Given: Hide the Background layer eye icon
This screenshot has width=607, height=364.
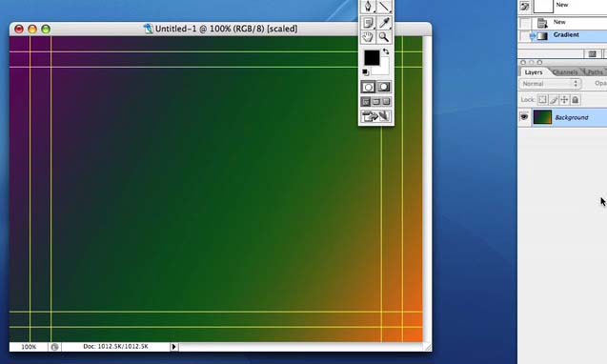Looking at the screenshot, I should tap(524, 116).
